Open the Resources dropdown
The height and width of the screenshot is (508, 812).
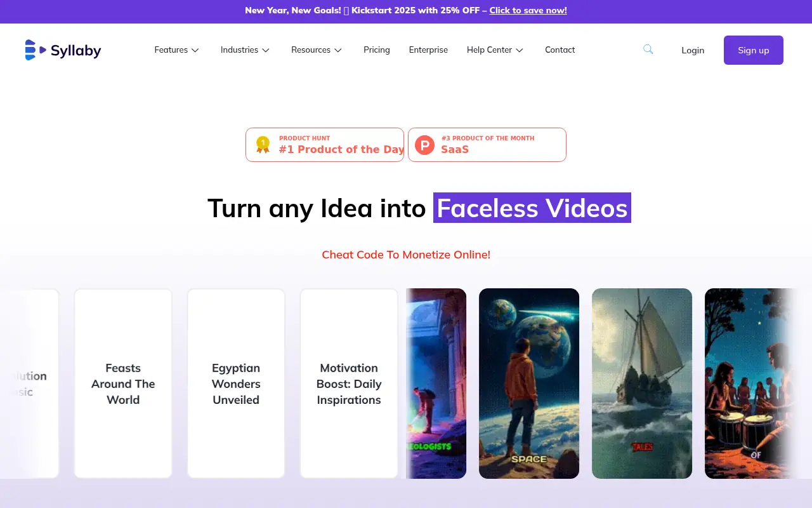point(316,50)
